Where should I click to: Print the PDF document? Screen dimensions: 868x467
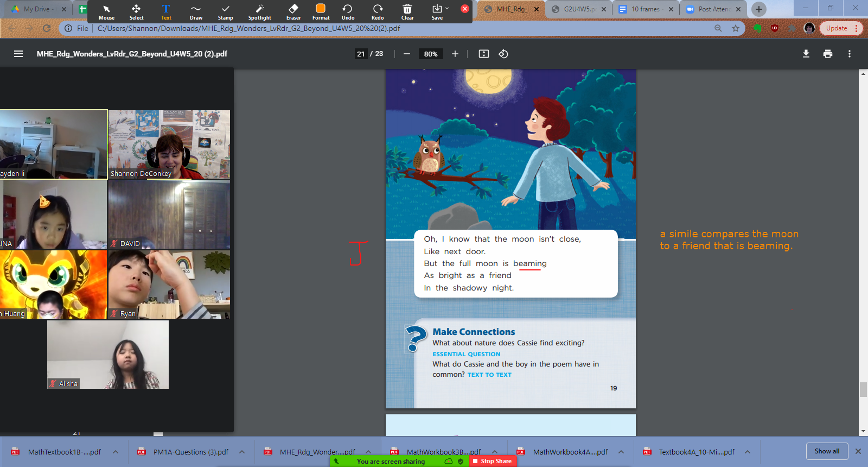click(x=828, y=54)
